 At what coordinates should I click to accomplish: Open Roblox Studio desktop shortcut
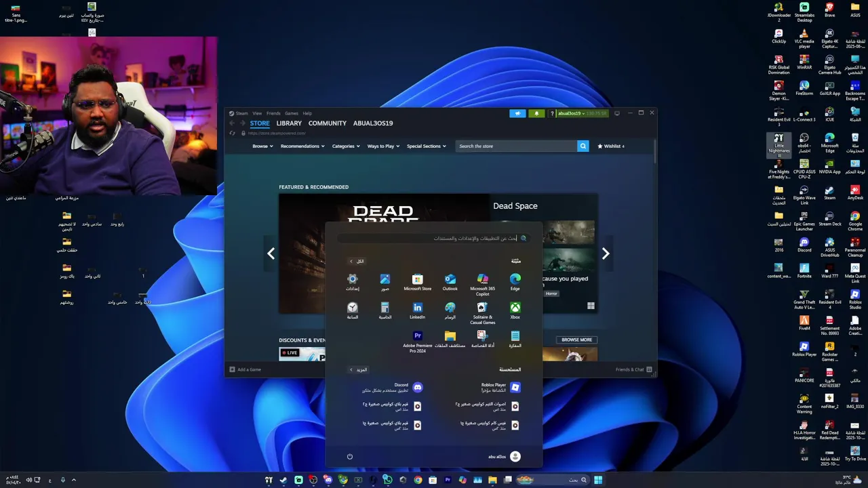[x=855, y=299]
